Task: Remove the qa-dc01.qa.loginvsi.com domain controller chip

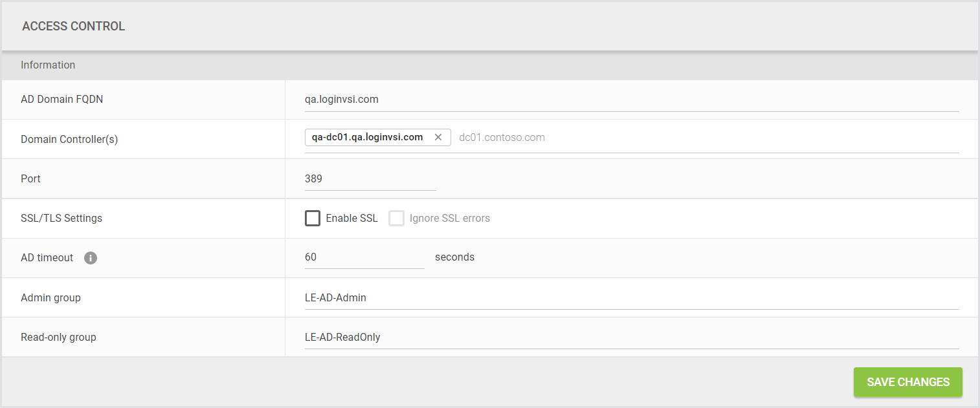Action: (438, 137)
